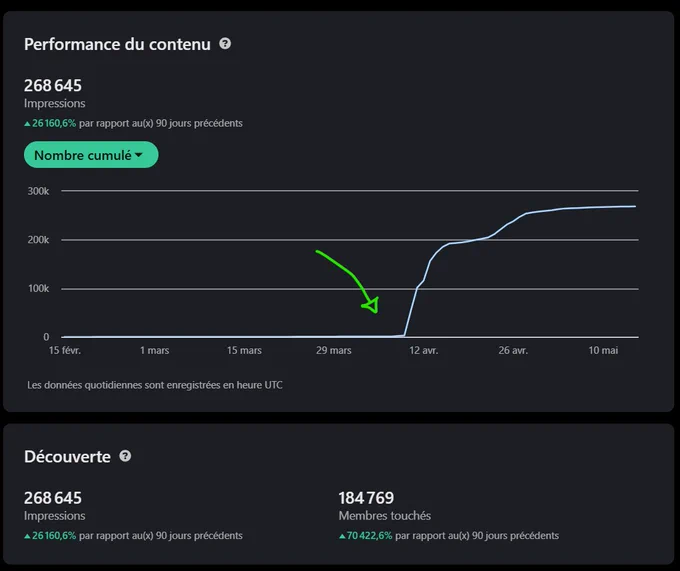Click the Performance du contenu heading

click(117, 44)
